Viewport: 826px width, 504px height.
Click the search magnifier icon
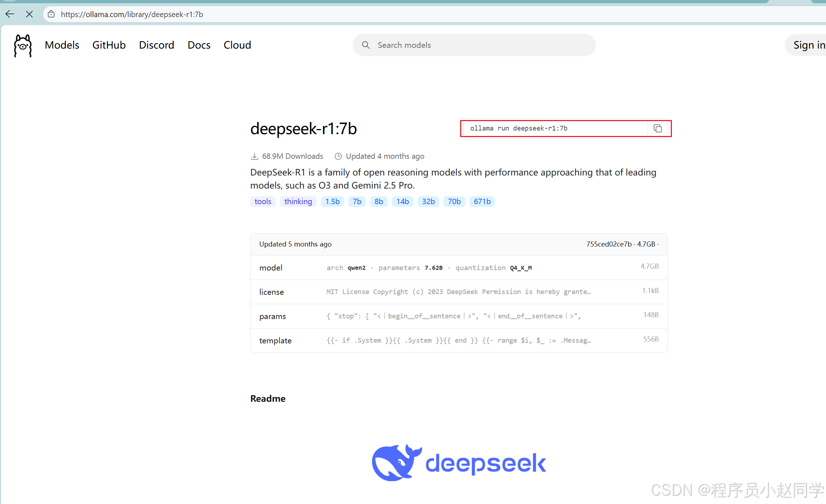[x=365, y=45]
